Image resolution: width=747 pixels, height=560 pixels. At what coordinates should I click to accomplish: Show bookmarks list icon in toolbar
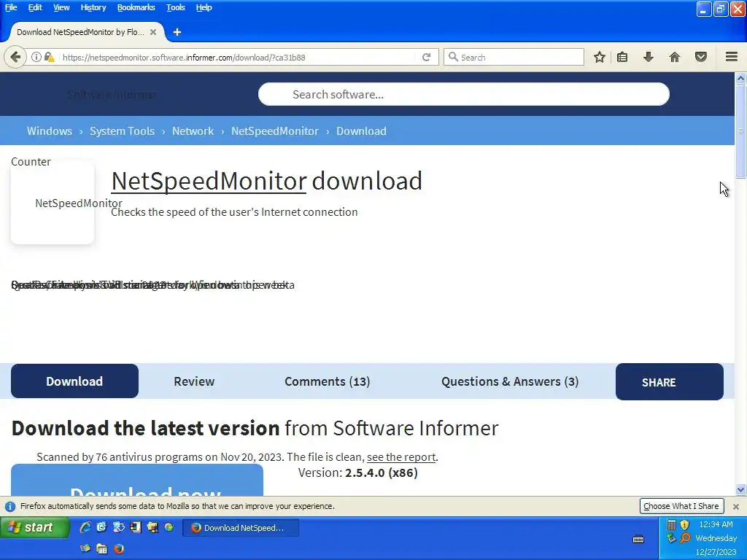(x=622, y=57)
